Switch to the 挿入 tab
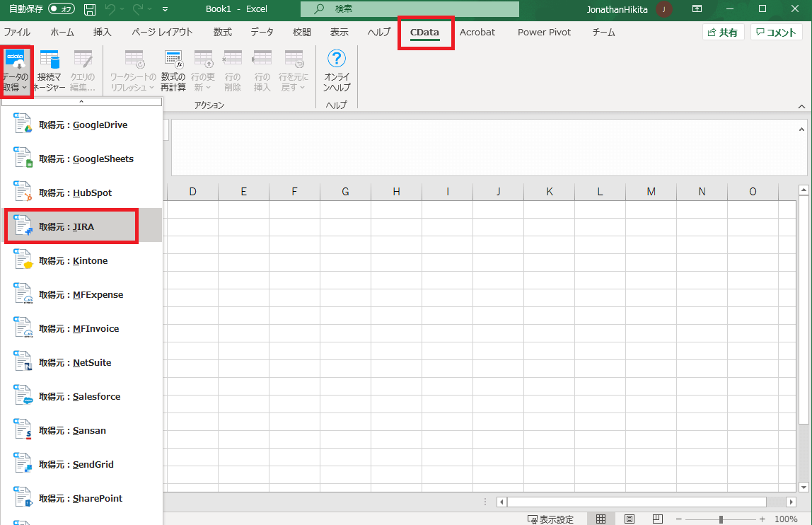812x525 pixels. tap(102, 32)
